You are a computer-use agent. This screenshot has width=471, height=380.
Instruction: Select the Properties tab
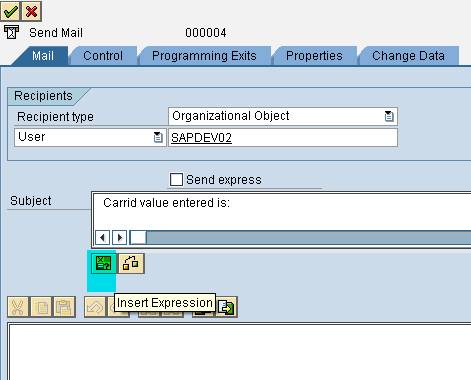314,56
